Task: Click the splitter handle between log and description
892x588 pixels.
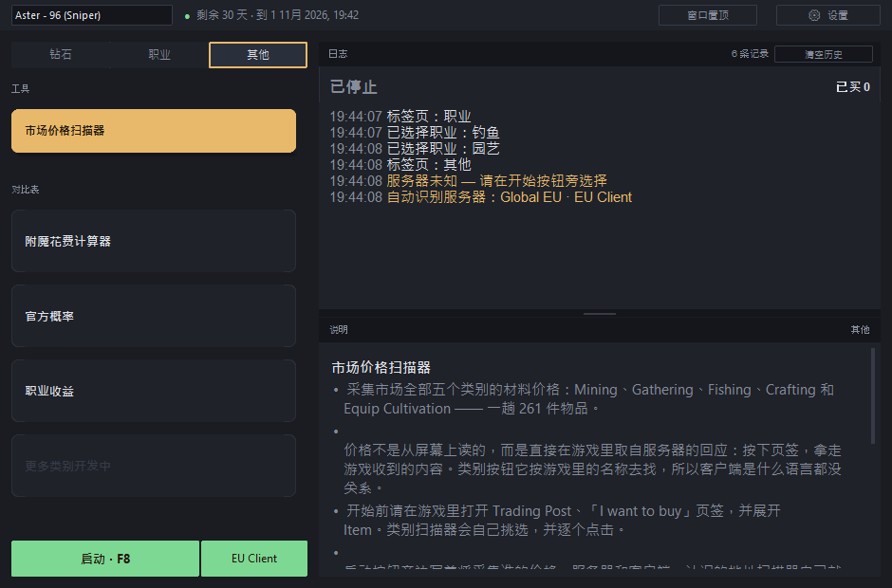Action: [600, 313]
